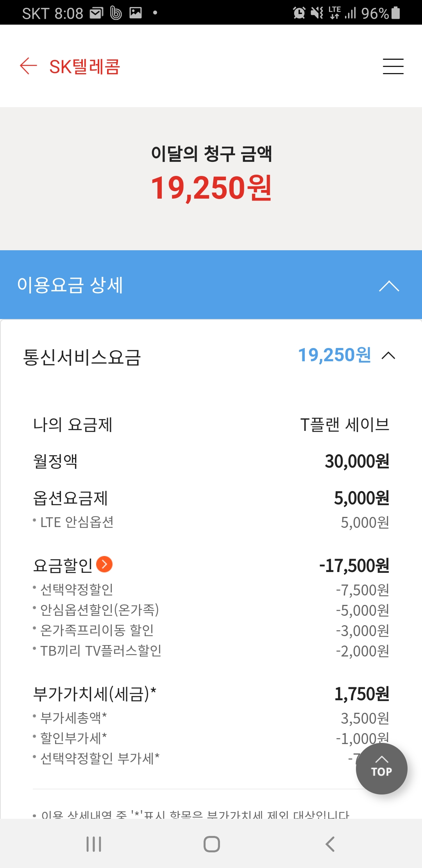Tap the red 19,250원 billing total
Viewport: 422px width, 868px height.
211,188
